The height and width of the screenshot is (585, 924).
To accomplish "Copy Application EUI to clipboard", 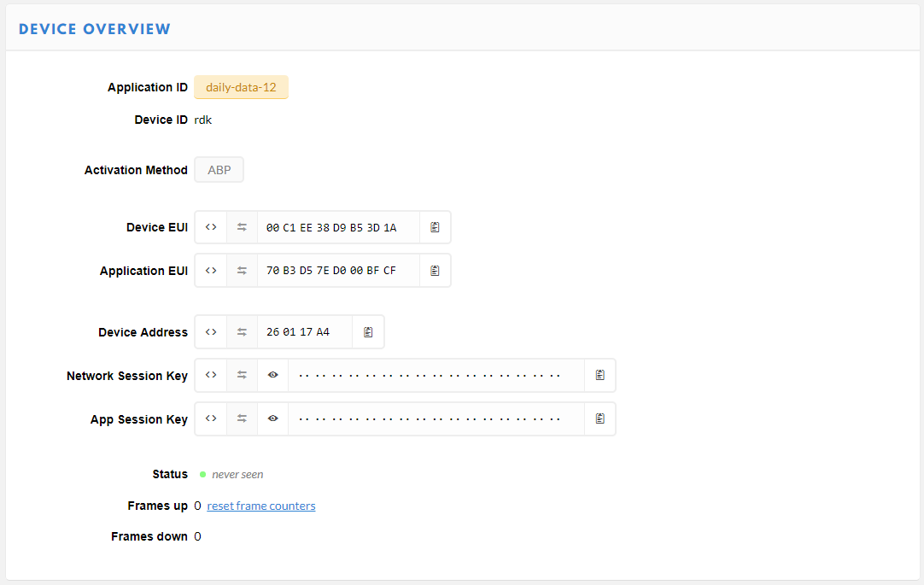I will [435, 271].
